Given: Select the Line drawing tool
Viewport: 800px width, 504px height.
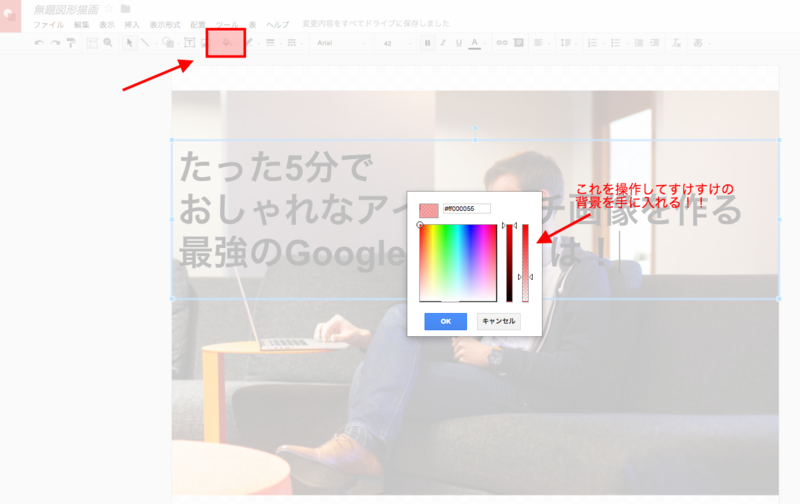Looking at the screenshot, I should point(145,43).
